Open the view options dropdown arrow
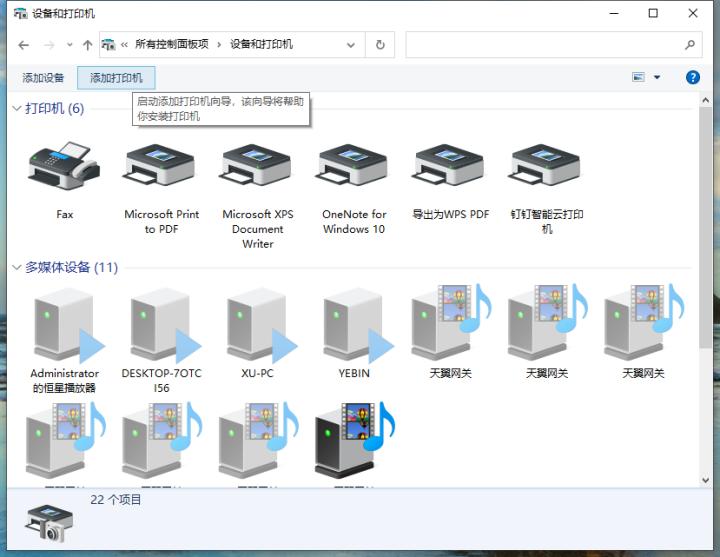The height and width of the screenshot is (557, 720). pos(657,77)
